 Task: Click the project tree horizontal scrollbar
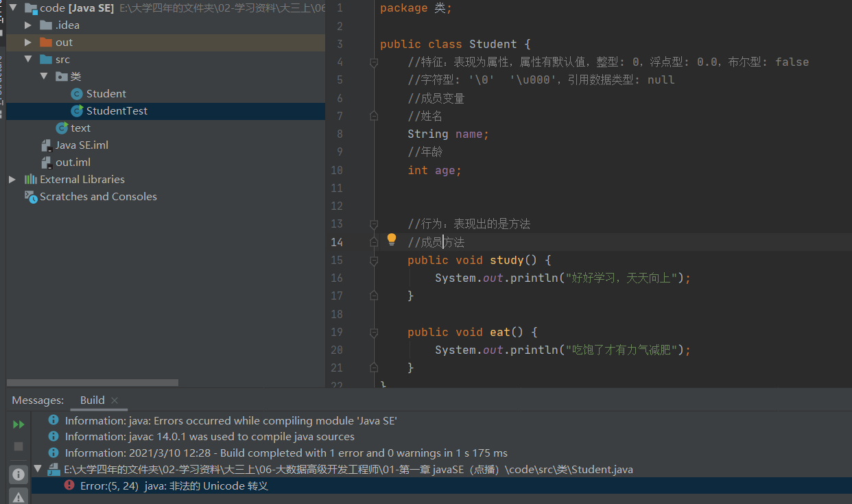click(93, 383)
